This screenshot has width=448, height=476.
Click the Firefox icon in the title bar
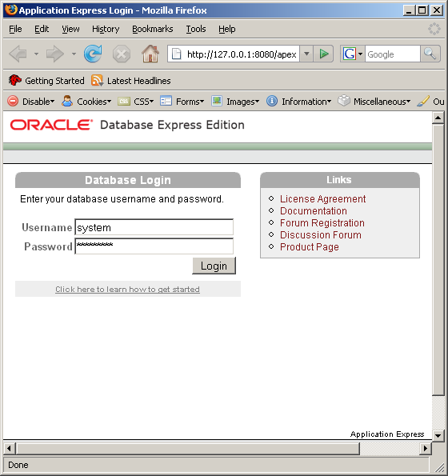[11, 10]
